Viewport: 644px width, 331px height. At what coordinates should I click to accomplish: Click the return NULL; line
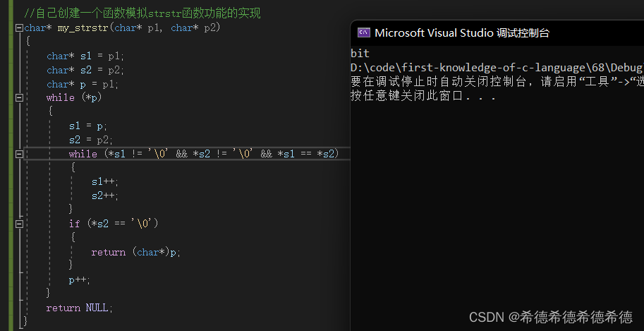tap(79, 308)
